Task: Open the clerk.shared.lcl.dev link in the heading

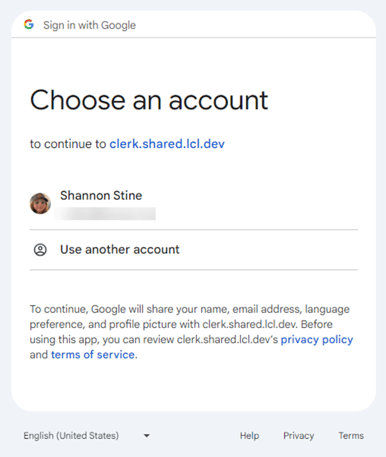Action: (x=167, y=144)
